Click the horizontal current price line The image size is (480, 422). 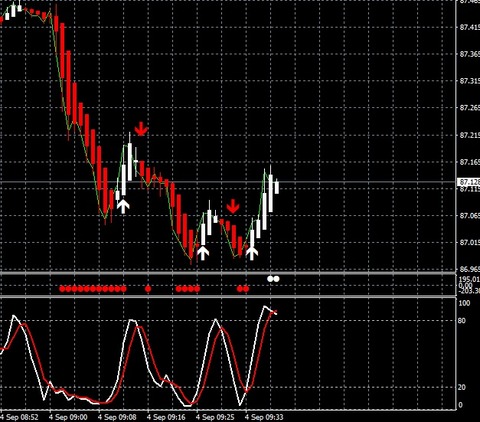coord(228,182)
